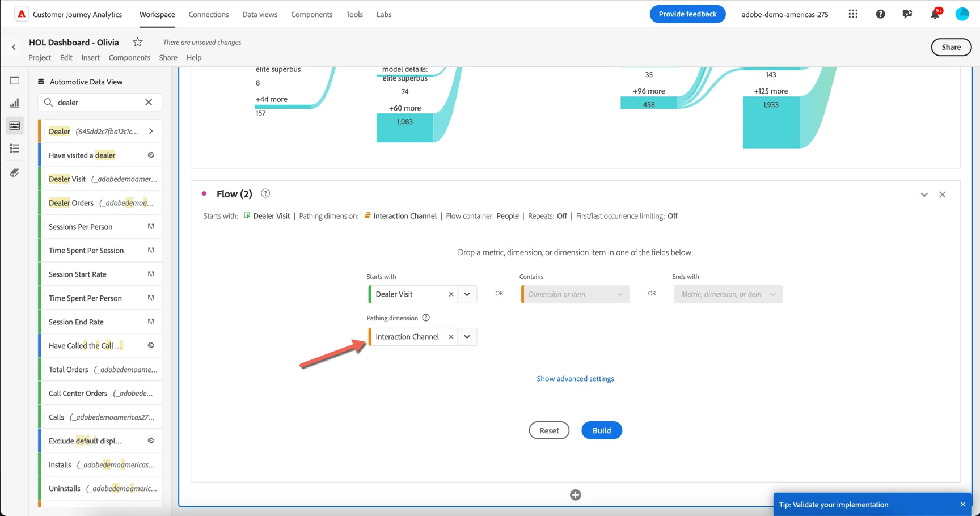Open the Insert menu

click(90, 58)
